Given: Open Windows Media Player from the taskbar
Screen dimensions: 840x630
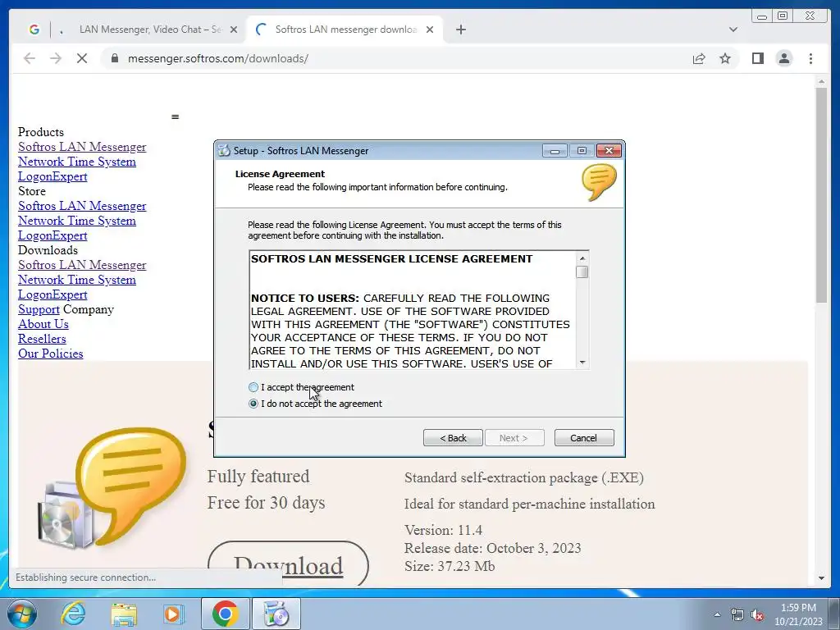Looking at the screenshot, I should pos(173,614).
